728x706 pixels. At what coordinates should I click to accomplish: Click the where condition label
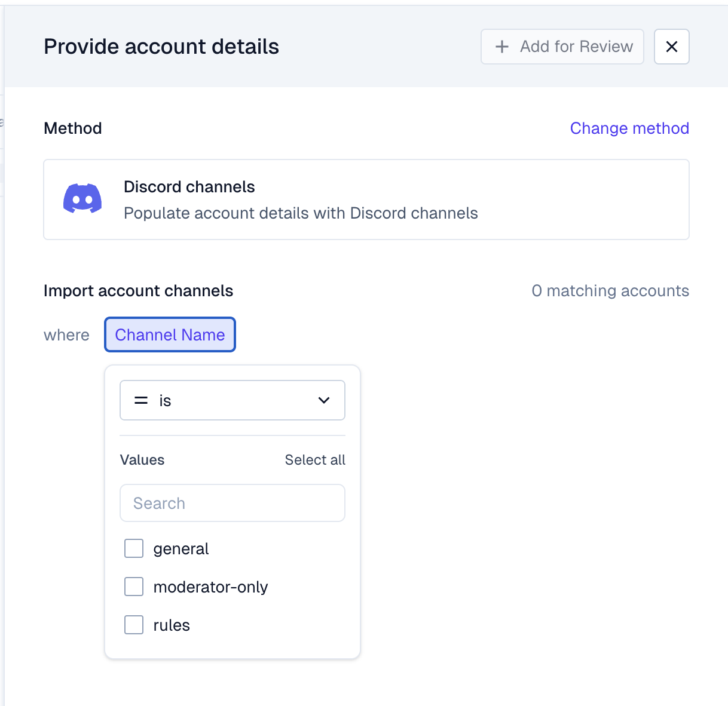tap(66, 335)
